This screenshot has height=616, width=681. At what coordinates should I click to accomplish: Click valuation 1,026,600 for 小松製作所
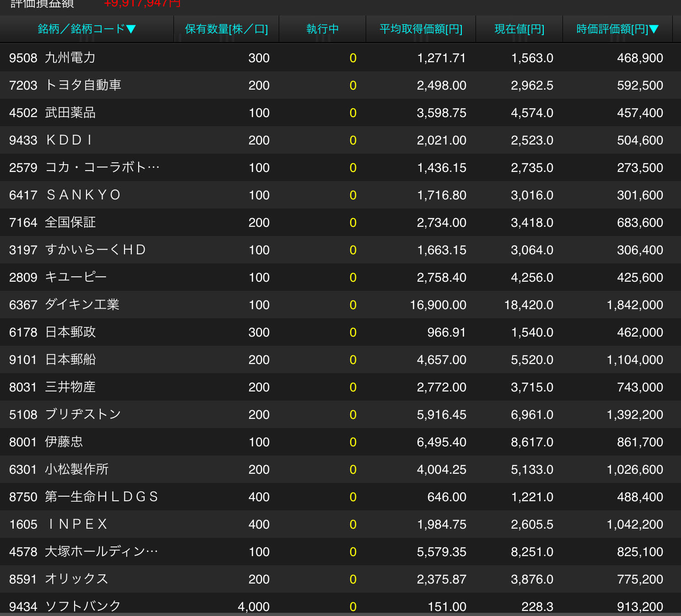pos(634,470)
